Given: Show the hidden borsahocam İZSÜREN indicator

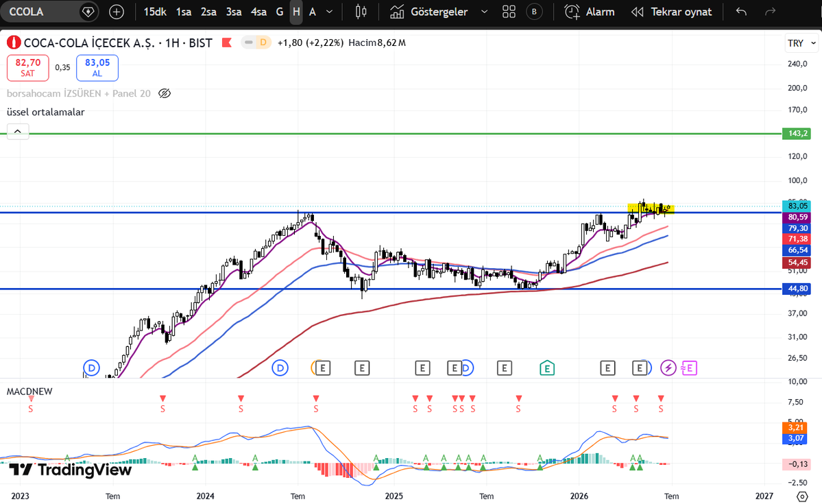Looking at the screenshot, I should coord(165,93).
